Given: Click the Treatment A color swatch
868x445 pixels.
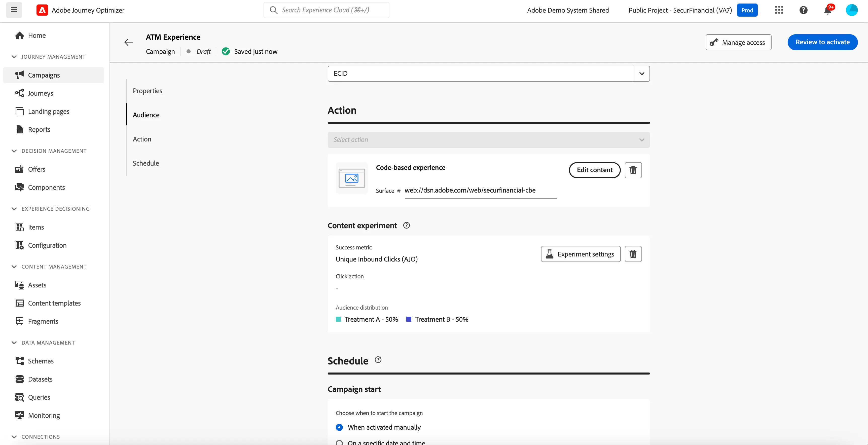Looking at the screenshot, I should point(338,319).
